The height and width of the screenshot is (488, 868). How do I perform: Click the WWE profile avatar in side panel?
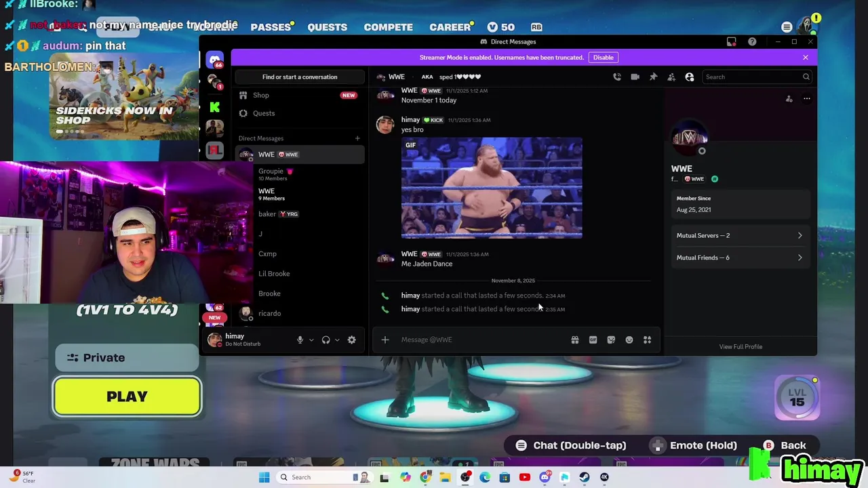point(690,138)
